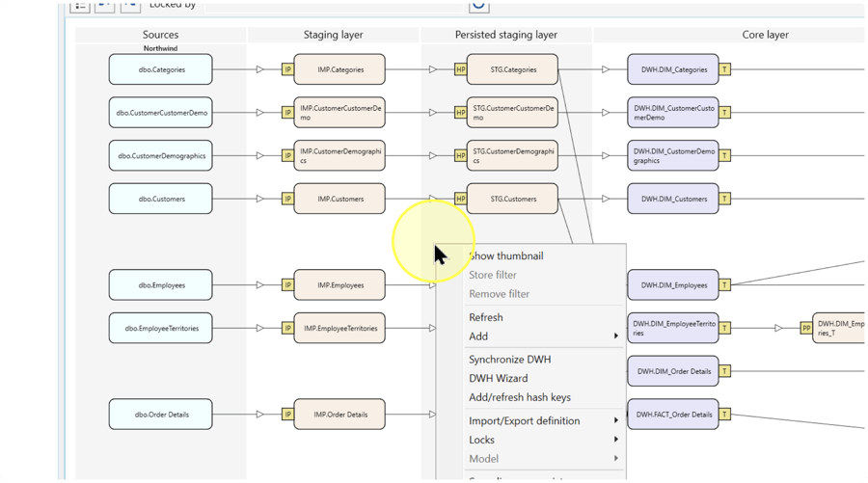Select the DWH.DIM_CustomerCustomerDemo node

pos(673,113)
